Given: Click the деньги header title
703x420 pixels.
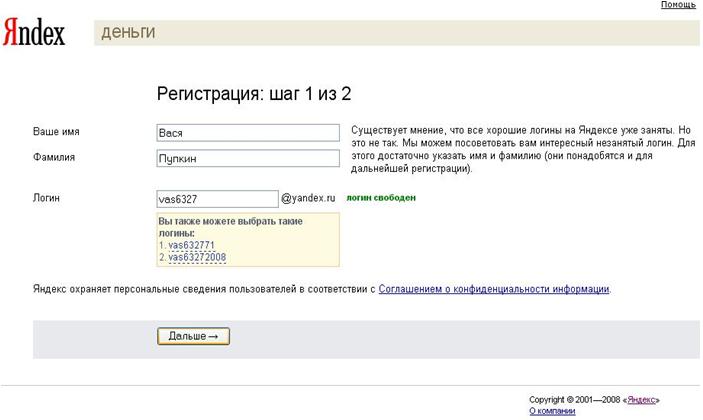Looking at the screenshot, I should [x=128, y=32].
